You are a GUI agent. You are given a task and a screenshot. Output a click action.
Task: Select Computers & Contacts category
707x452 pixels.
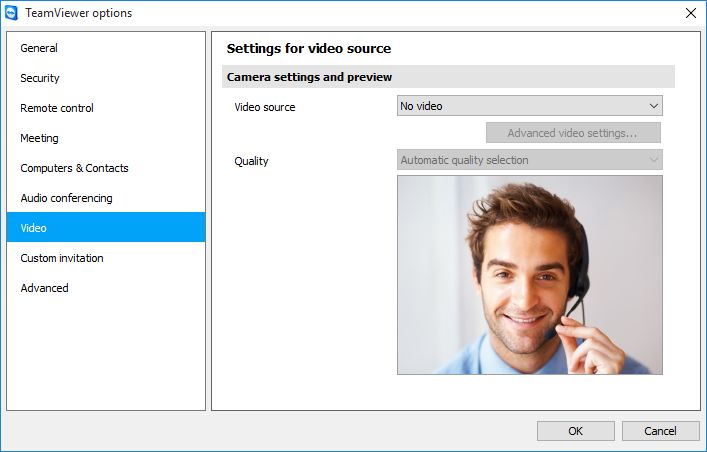pos(106,168)
